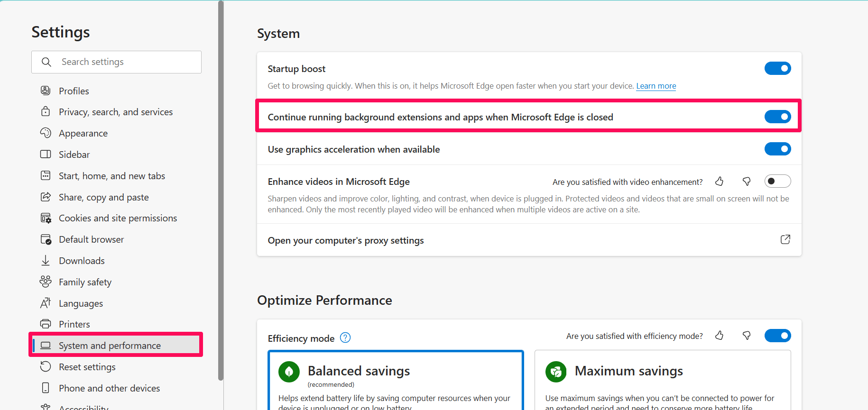
Task: Give thumbs up for video enhancement
Action: [720, 182]
